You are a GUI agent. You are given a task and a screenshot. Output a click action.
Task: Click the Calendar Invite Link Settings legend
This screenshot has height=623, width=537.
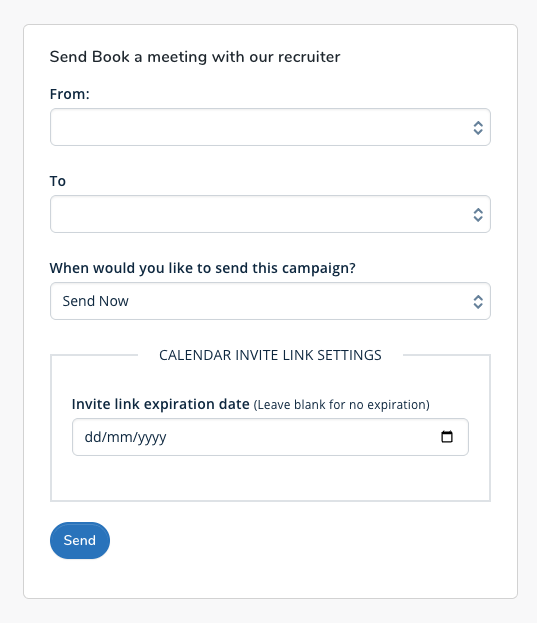pos(270,355)
